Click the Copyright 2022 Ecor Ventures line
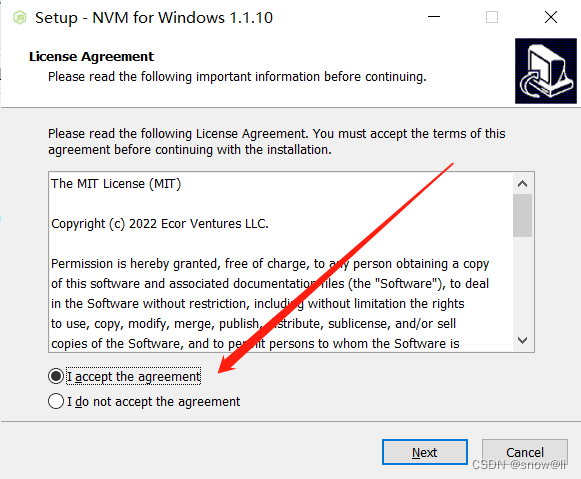This screenshot has height=479, width=581. pos(160,224)
